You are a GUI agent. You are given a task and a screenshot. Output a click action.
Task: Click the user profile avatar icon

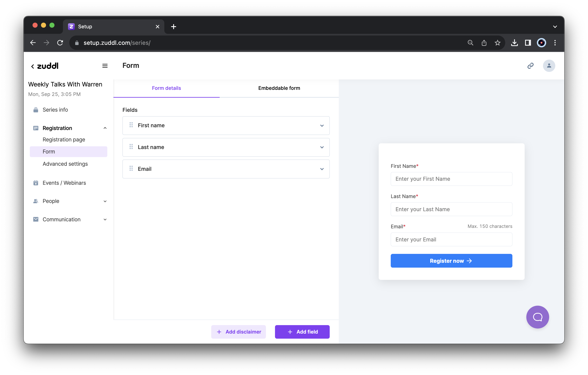tap(549, 66)
